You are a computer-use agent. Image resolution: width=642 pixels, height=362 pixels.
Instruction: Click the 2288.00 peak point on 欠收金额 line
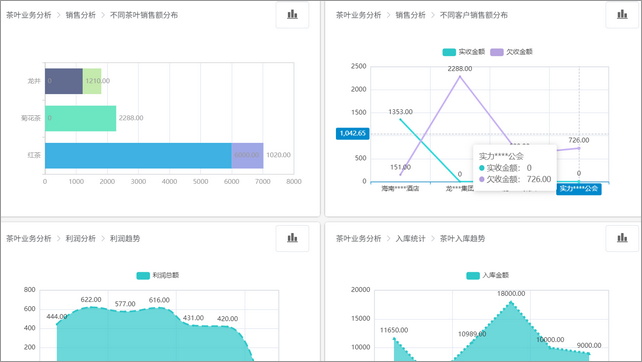[460, 76]
